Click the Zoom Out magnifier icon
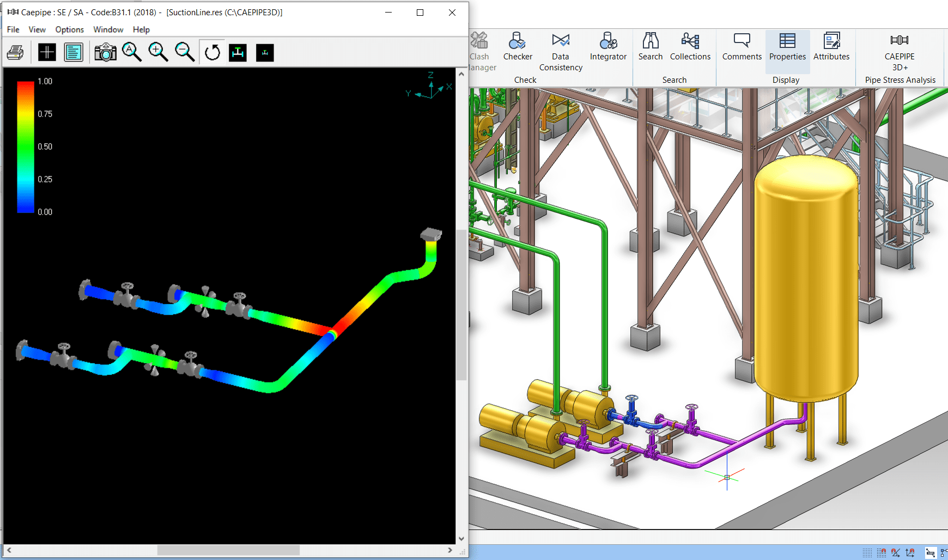 pyautogui.click(x=185, y=52)
